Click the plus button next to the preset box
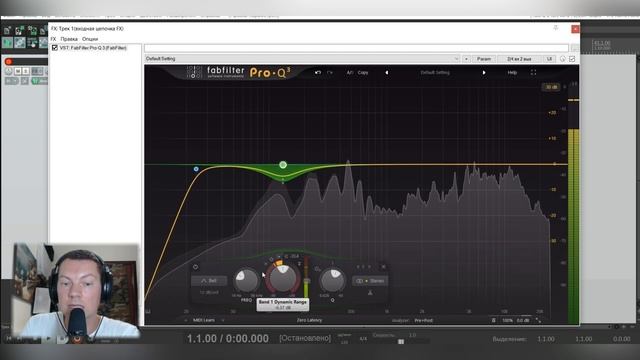This screenshot has width=640, height=360. (466, 59)
